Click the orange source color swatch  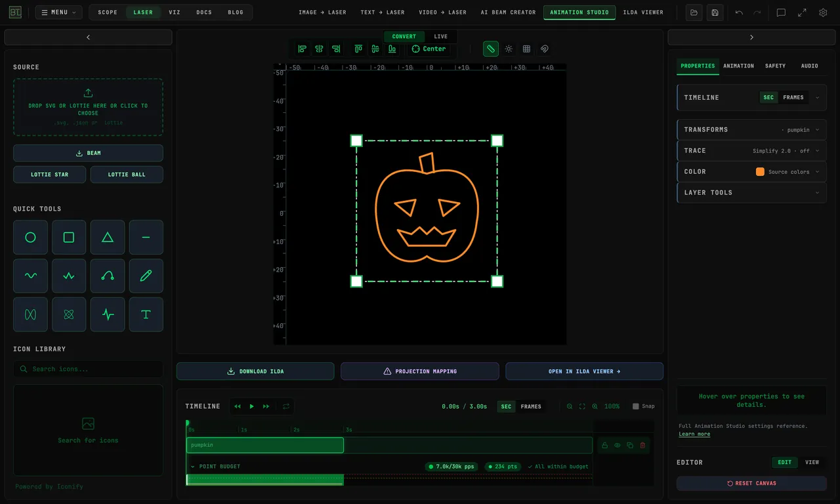[x=760, y=172]
